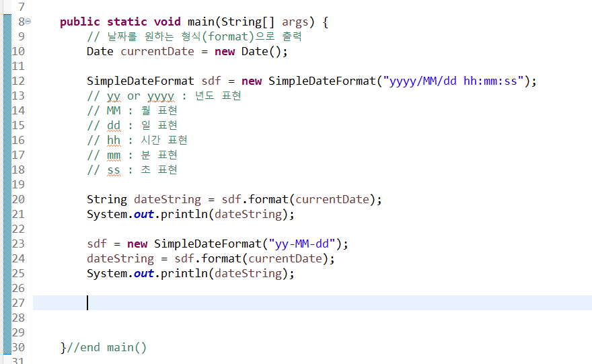
Task: Select comment '// hh : 시간 표현'
Action: 137,140
